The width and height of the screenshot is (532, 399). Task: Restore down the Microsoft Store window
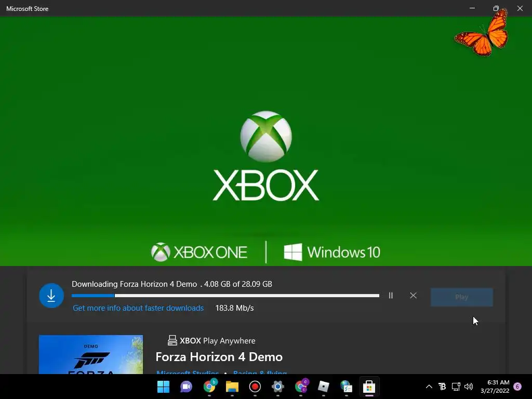pyautogui.click(x=496, y=8)
